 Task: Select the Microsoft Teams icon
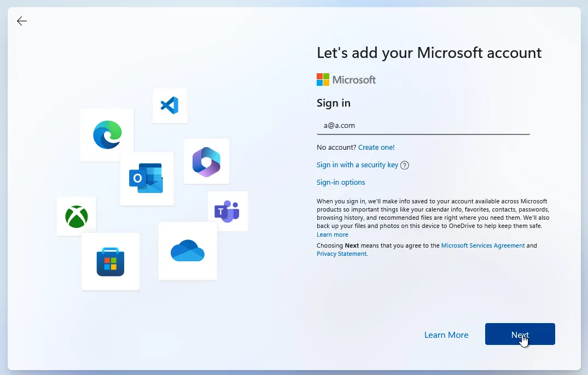228,212
